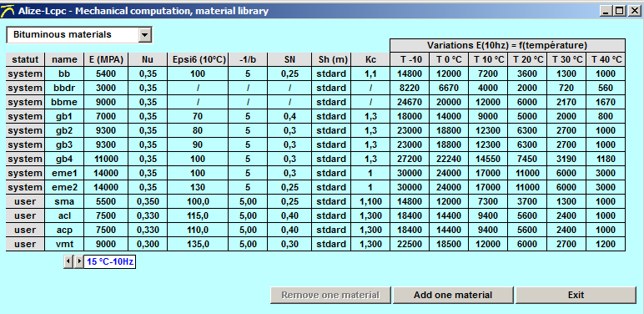
Task: Select the gb2 material name cell
Action: [x=64, y=130]
